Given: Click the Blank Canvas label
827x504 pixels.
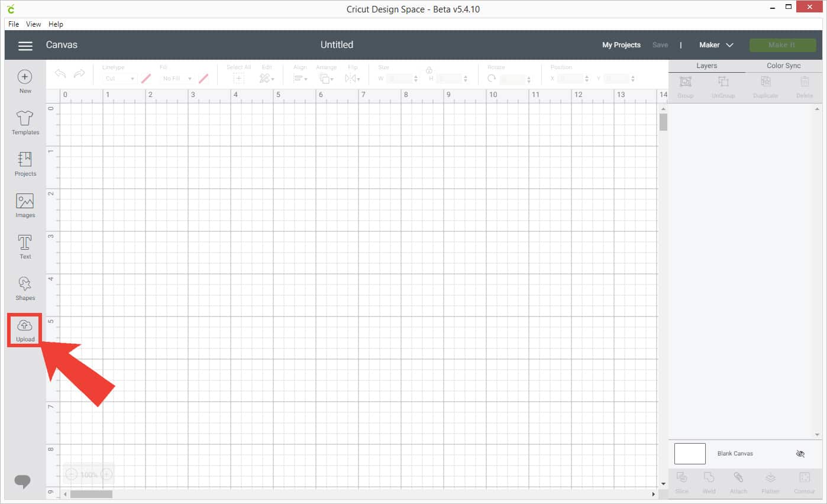Looking at the screenshot, I should tap(735, 454).
